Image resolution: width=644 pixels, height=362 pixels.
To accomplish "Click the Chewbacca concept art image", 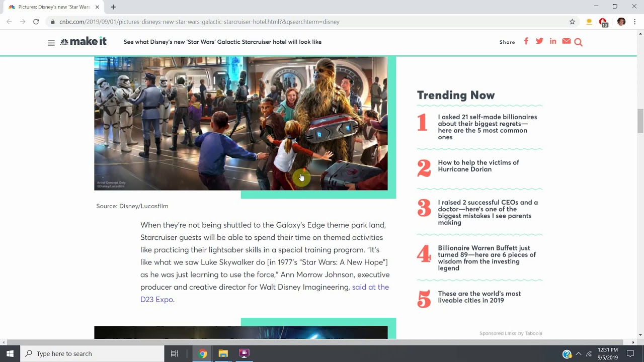I will click(x=240, y=123).
